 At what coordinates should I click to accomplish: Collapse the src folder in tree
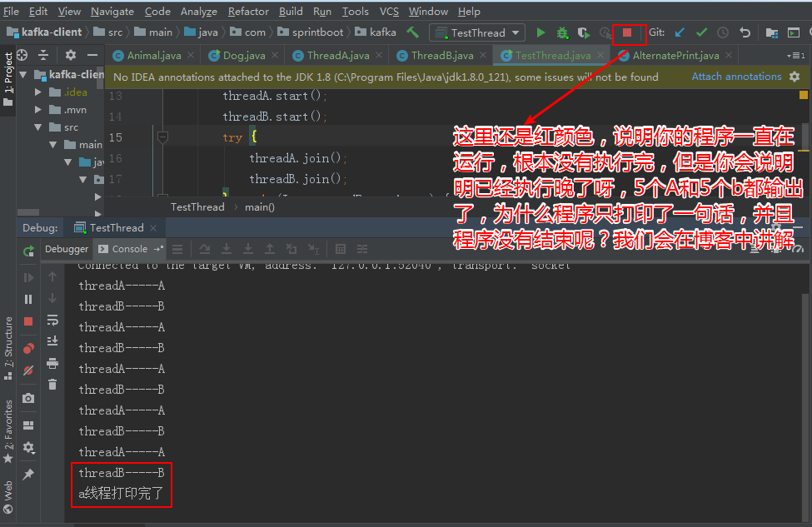[37, 127]
